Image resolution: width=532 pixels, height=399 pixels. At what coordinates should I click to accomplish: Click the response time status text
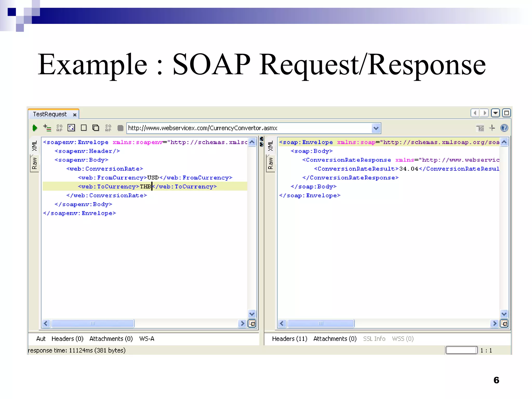pos(77,350)
